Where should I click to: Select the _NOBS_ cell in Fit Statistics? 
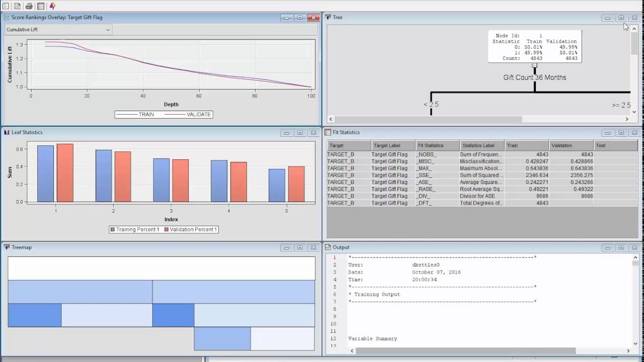[437, 154]
